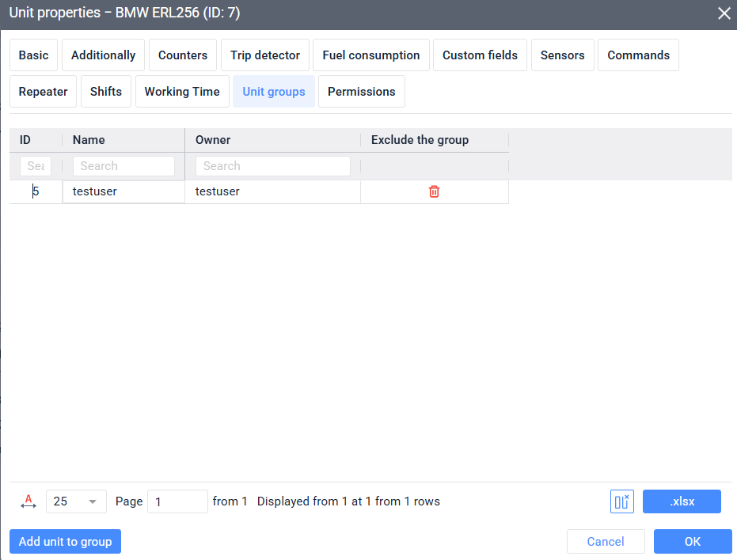Click the reset columns icon beside .xlsx
Image resolution: width=737 pixels, height=560 pixels.
(x=622, y=501)
